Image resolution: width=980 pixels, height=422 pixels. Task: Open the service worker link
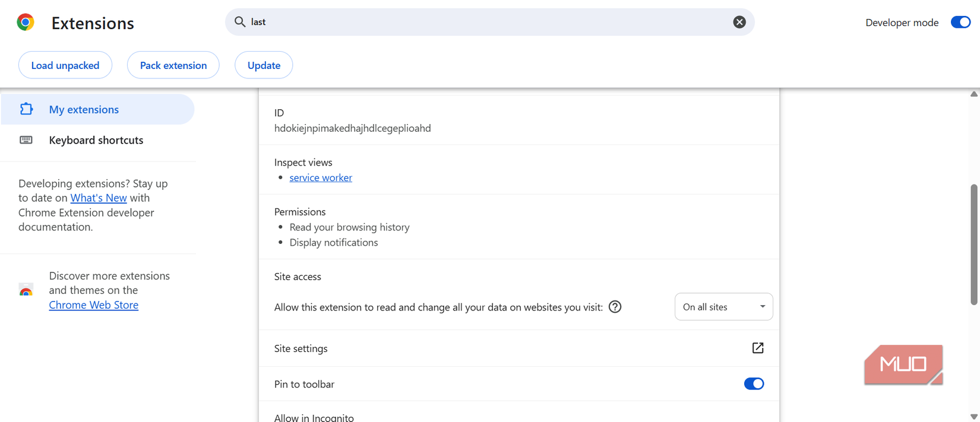tap(321, 177)
